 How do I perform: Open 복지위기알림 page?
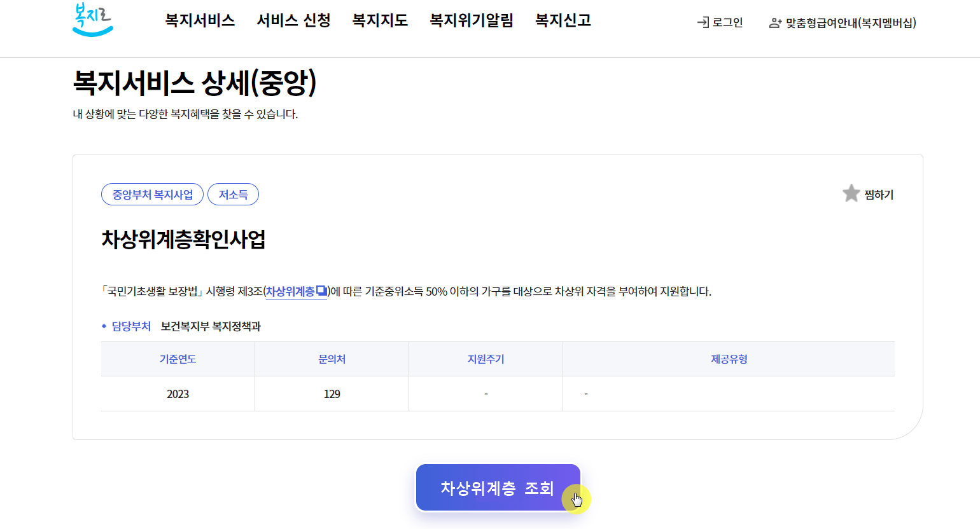click(x=471, y=20)
